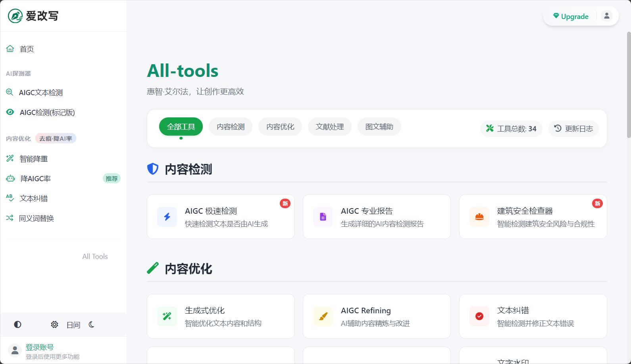Click the hard hat icon on 建筑安全检查器
Viewport: 631px width, 364px height.
(x=479, y=216)
